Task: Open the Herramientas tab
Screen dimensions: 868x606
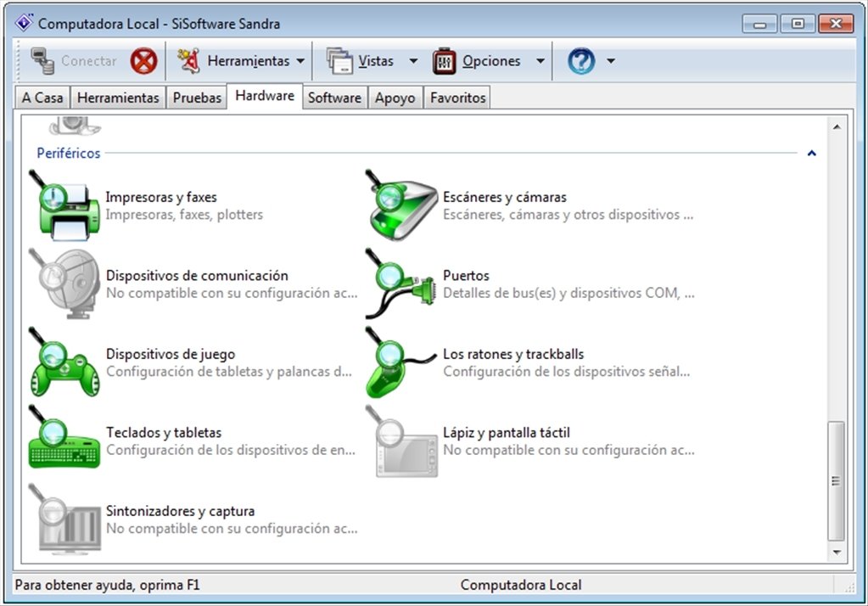Action: [118, 98]
